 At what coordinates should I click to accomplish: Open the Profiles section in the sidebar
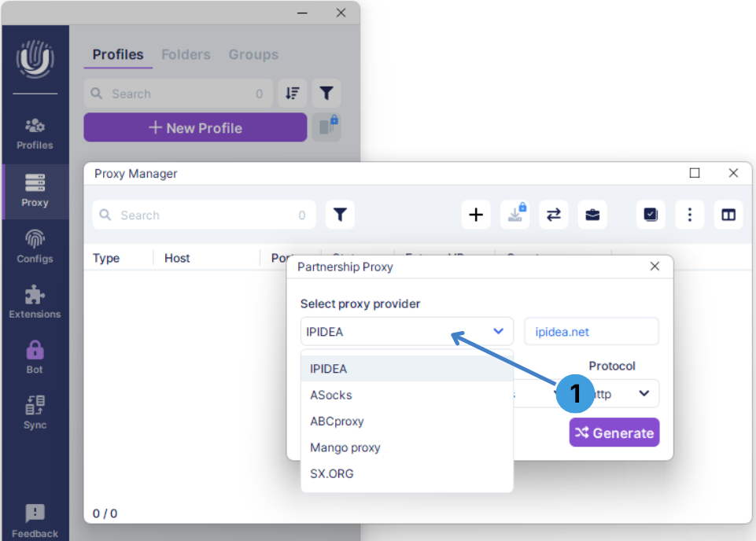35,134
